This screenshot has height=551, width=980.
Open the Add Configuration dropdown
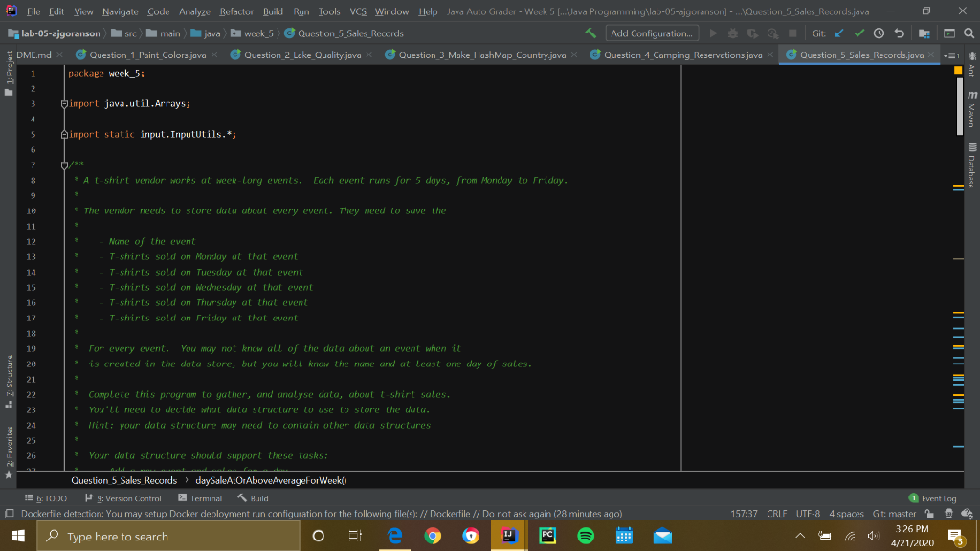pyautogui.click(x=655, y=32)
